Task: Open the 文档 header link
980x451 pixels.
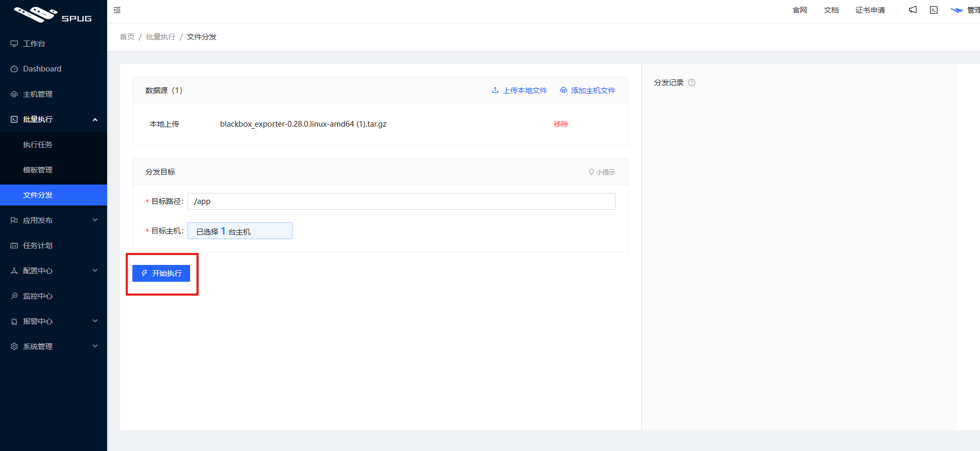Action: (831, 10)
